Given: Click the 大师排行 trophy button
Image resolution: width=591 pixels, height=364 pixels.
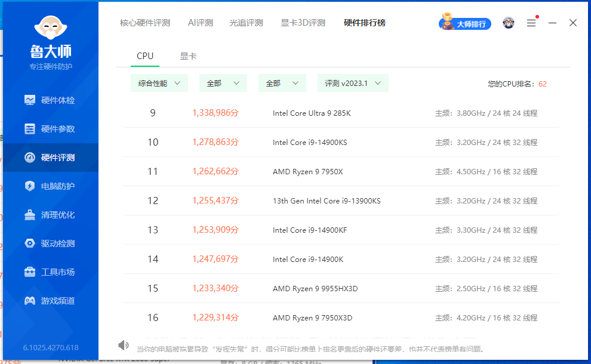Looking at the screenshot, I should pyautogui.click(x=464, y=23).
